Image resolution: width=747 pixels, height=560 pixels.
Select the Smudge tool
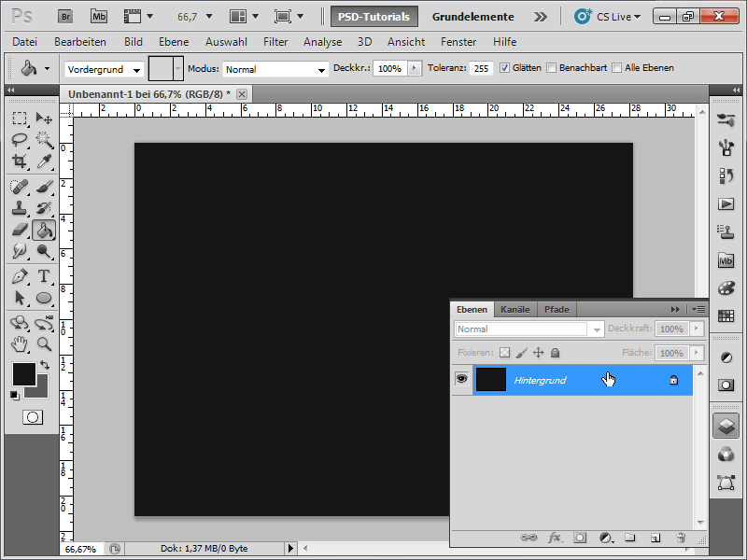(20, 251)
